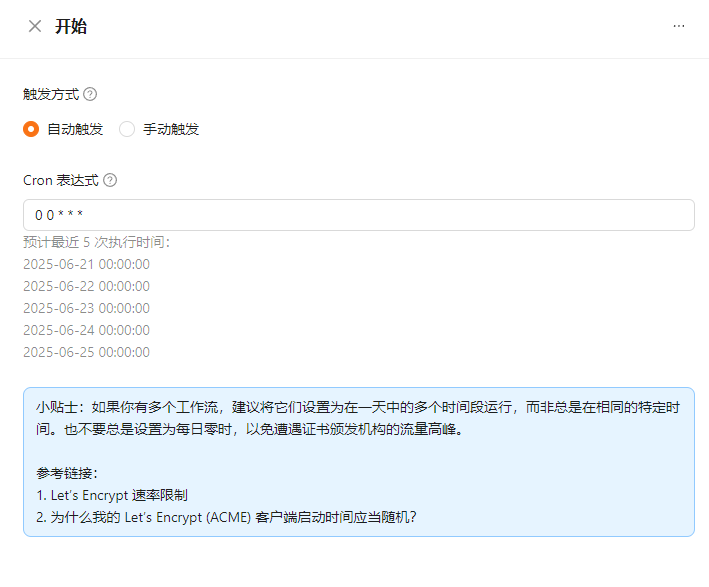
Task: Select the 2025-06-23 00:00:00 execution time
Action: 86,308
